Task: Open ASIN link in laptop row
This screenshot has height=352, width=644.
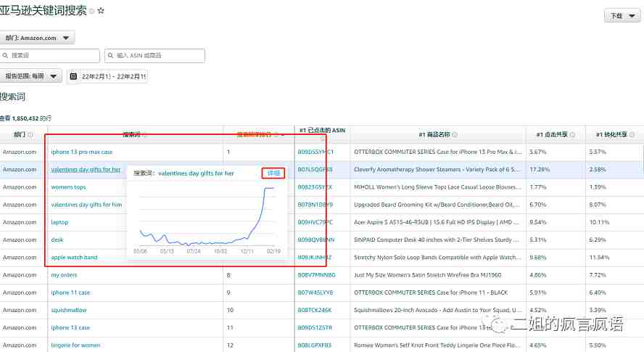Action: click(x=315, y=222)
